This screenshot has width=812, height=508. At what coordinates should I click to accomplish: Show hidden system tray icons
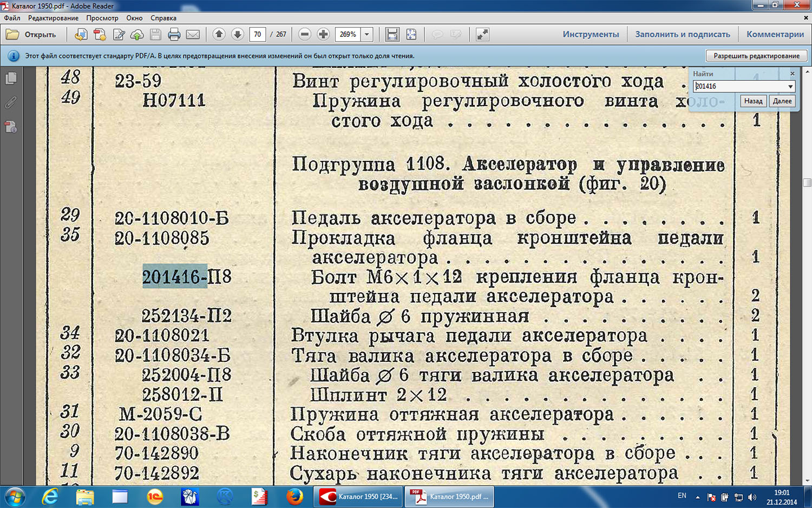pos(697,497)
